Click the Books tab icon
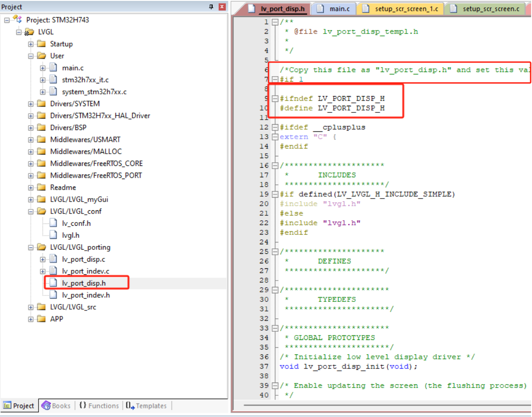 (x=46, y=406)
